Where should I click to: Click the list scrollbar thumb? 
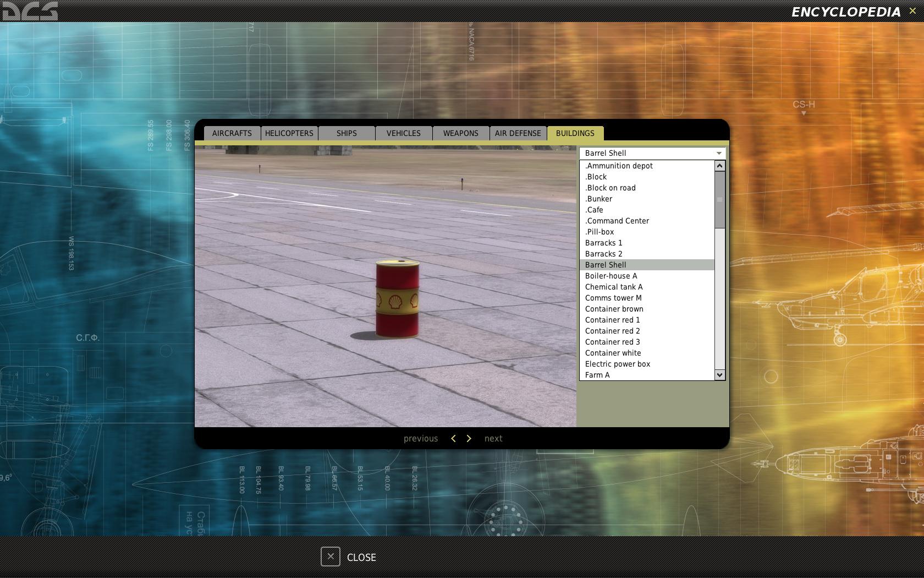(719, 199)
